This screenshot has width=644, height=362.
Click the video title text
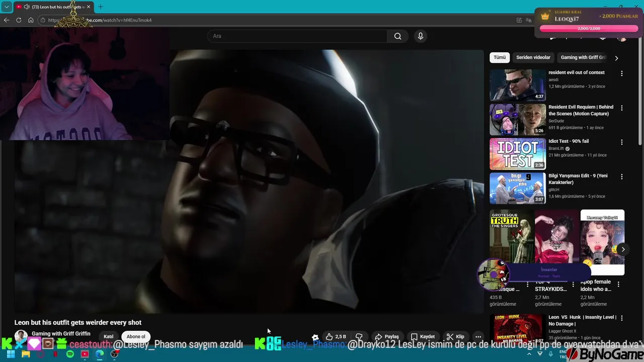pos(78,323)
